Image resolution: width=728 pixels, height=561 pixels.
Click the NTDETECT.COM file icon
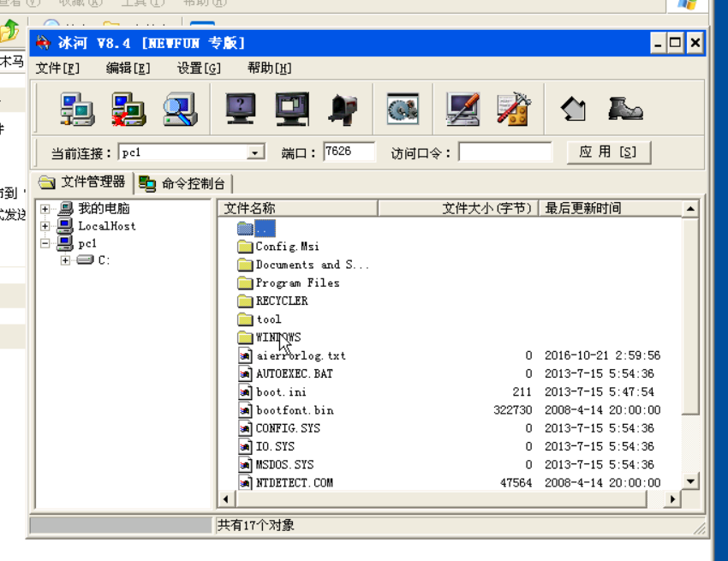(x=245, y=483)
